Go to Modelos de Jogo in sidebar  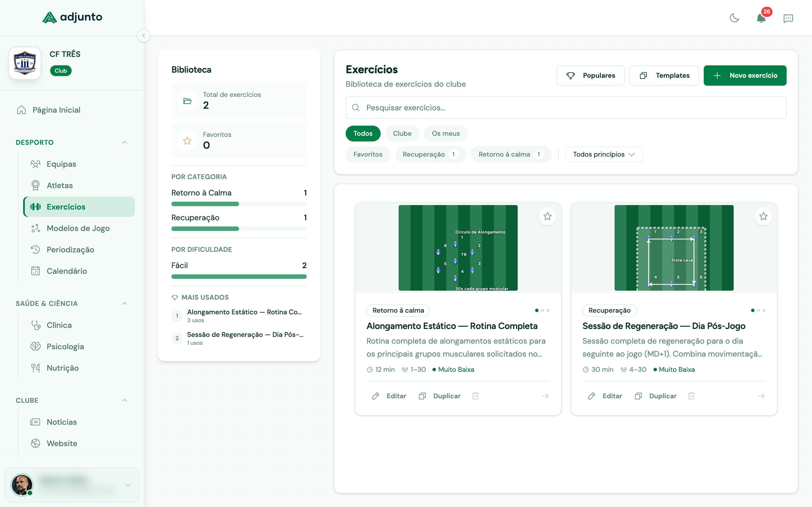coord(78,228)
